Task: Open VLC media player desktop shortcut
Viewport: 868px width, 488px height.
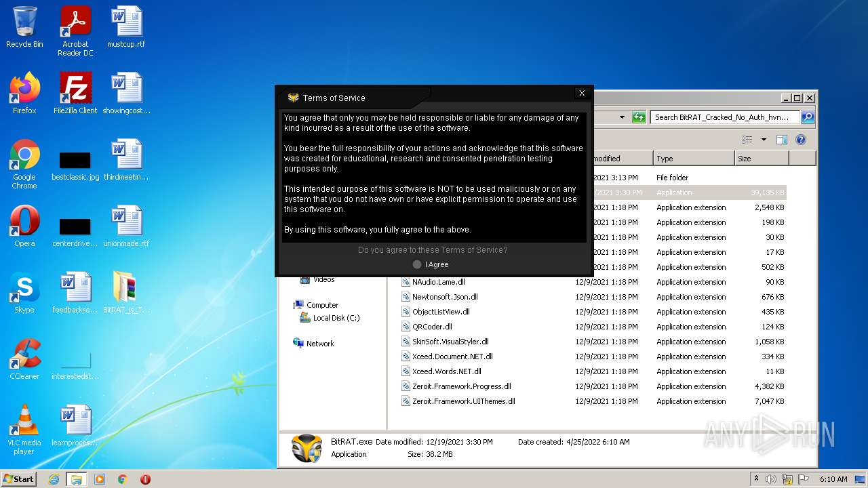Action: tap(24, 430)
